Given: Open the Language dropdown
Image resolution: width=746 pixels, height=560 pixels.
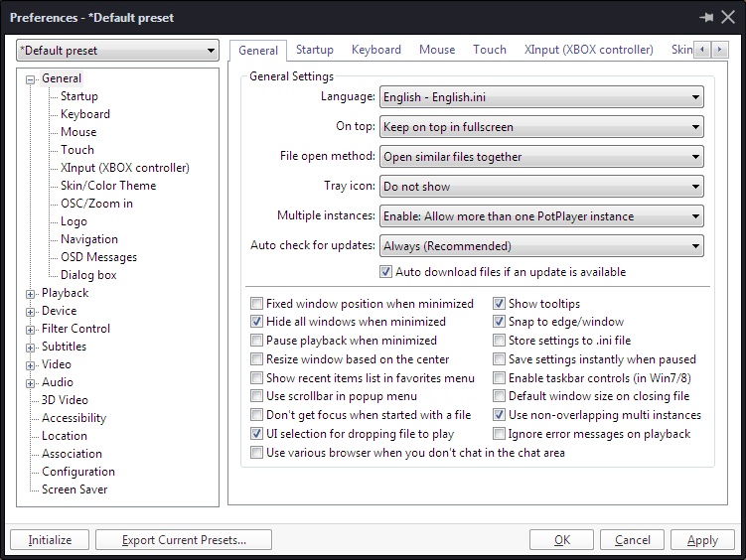Looking at the screenshot, I should point(541,97).
